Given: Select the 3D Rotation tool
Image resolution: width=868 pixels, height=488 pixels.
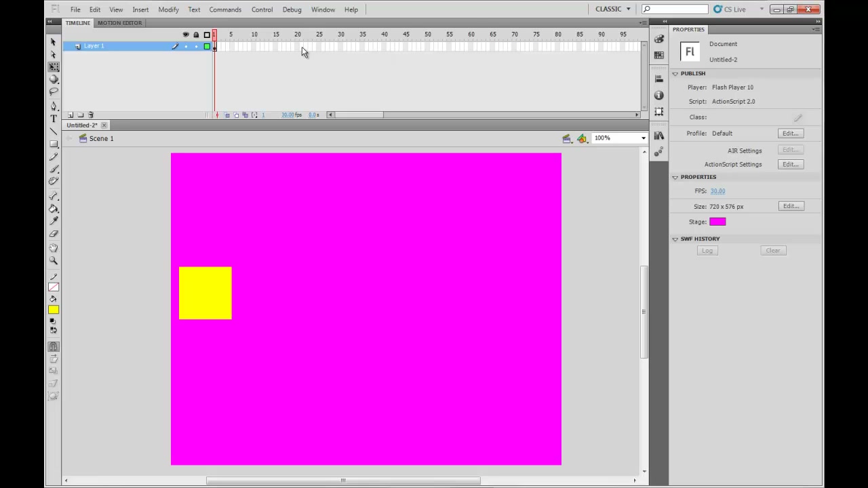Looking at the screenshot, I should point(54,79).
